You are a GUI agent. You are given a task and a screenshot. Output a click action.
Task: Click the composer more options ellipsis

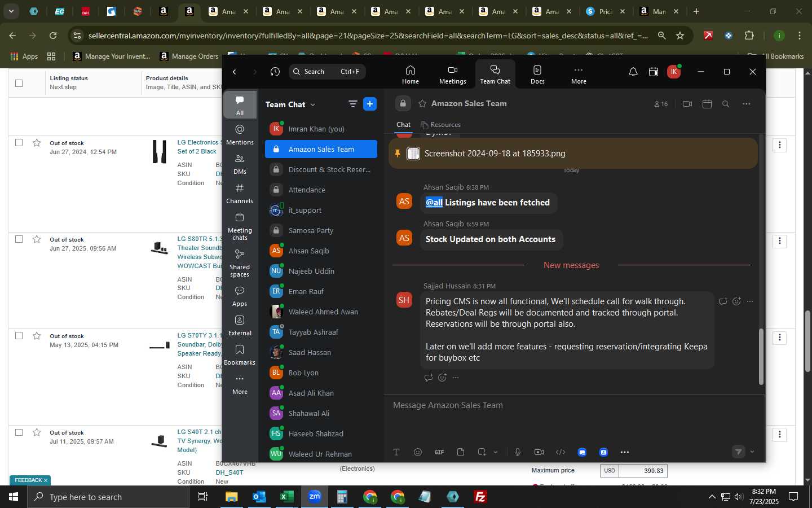pos(625,452)
